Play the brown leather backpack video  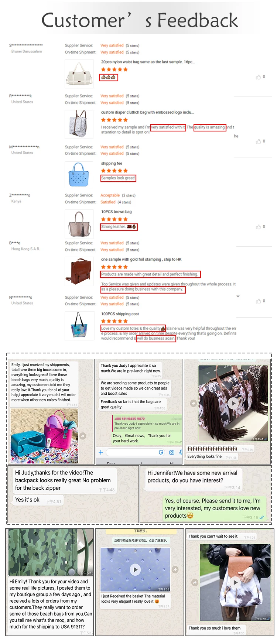235,582
